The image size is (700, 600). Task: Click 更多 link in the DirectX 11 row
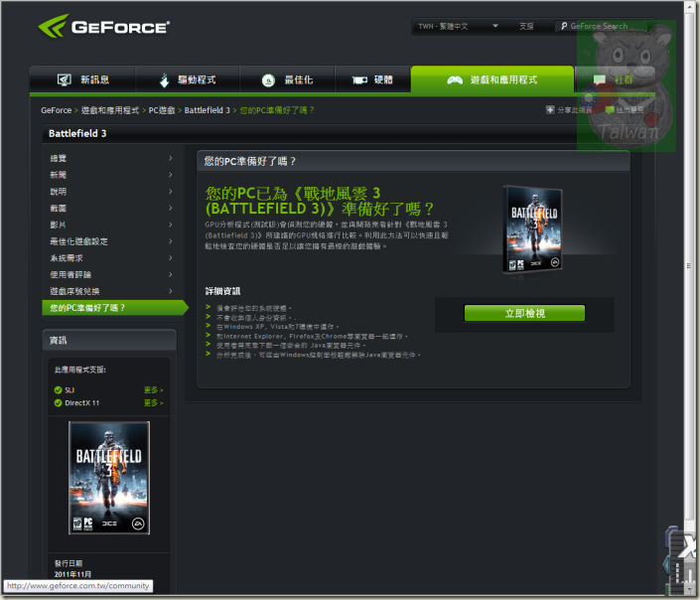point(153,403)
